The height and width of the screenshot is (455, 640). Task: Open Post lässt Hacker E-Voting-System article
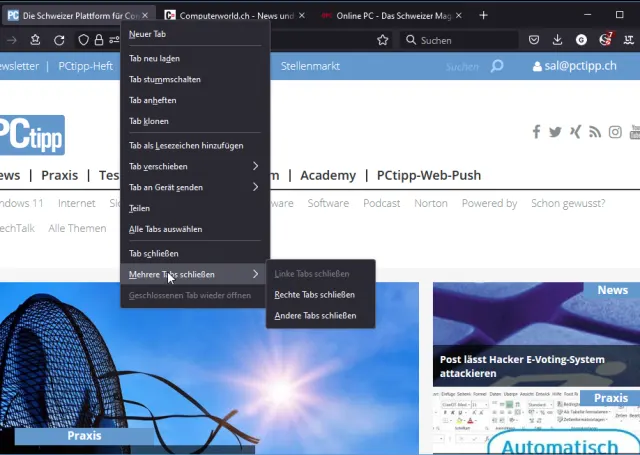536,334
